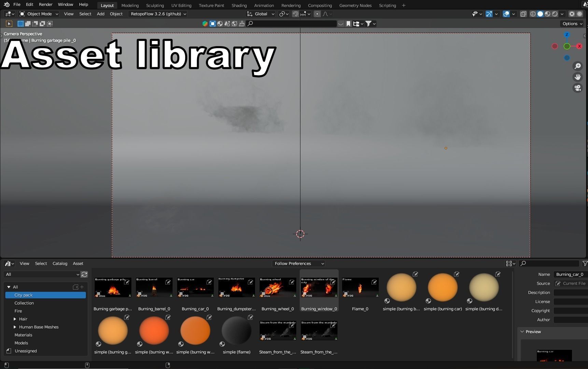Switch to solid viewport shading
This screenshot has height=369, width=588.
coord(540,14)
